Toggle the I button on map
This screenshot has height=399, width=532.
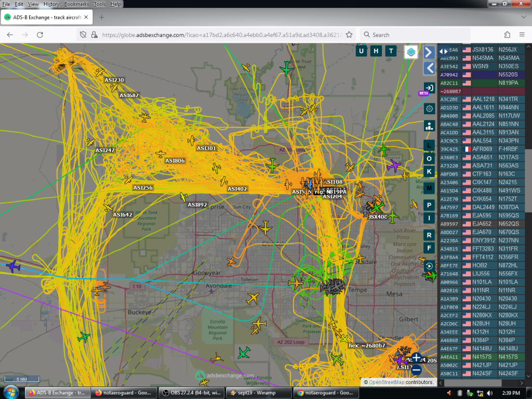click(429, 218)
